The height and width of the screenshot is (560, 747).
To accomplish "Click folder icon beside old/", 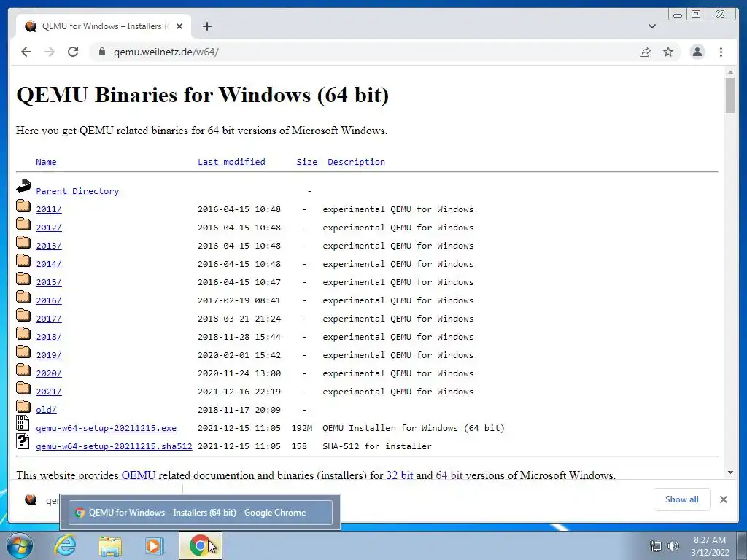I will coord(23,406).
